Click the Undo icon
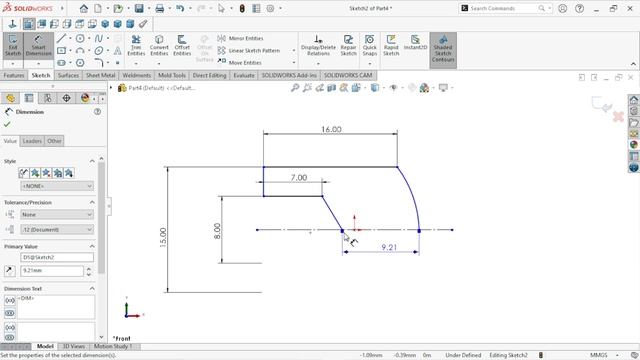This screenshot has height=360, width=640. [x=180, y=8]
